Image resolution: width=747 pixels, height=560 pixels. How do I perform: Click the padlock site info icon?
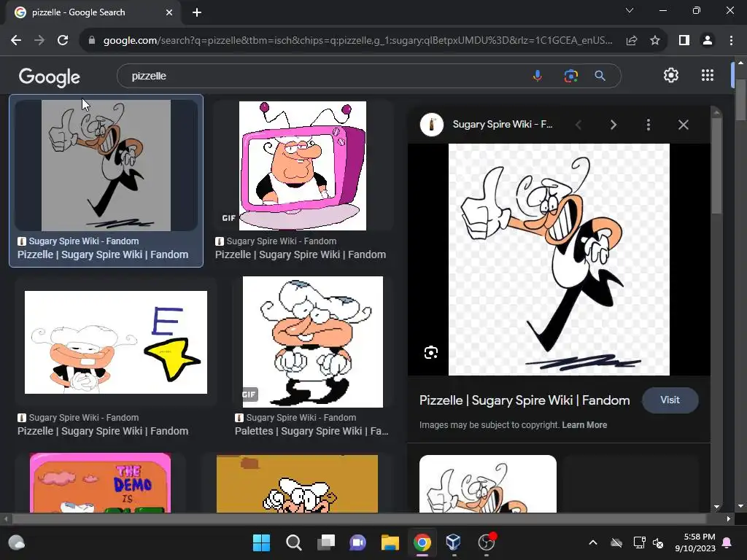[x=91, y=41]
